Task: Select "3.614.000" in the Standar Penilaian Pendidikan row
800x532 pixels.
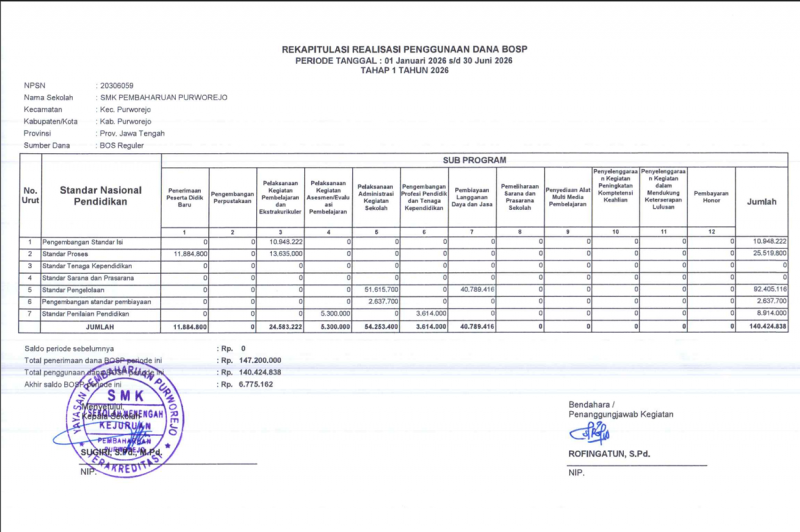Action: [431, 314]
